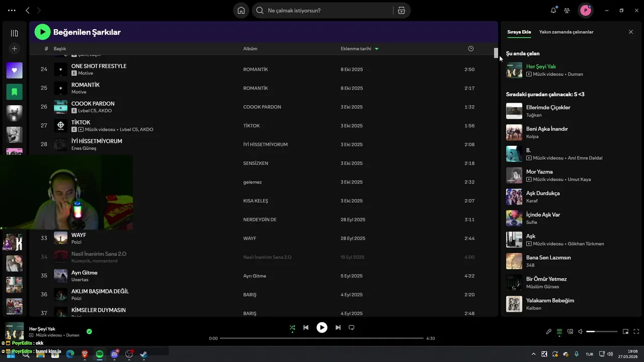Mute Spotify volume
This screenshot has width=644, height=362.
(580, 331)
